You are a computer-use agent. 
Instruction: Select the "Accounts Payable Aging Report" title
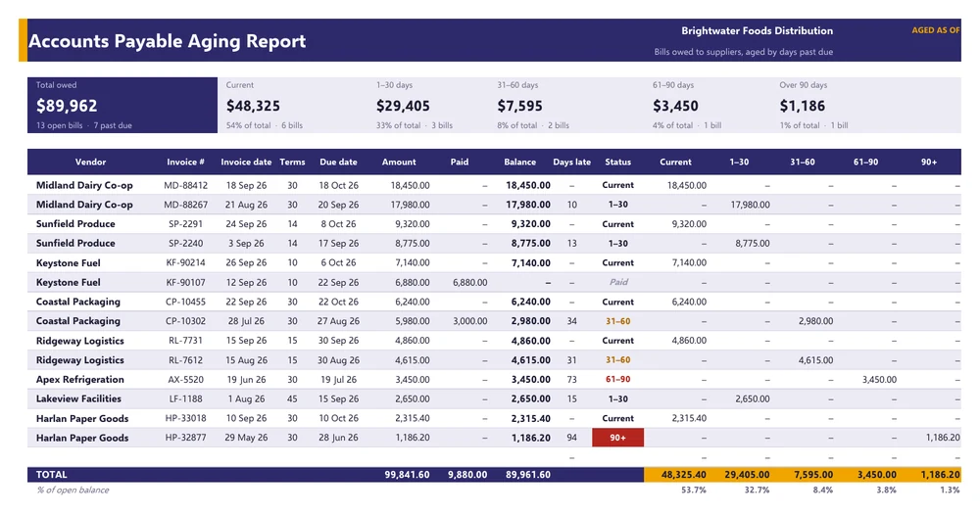167,41
